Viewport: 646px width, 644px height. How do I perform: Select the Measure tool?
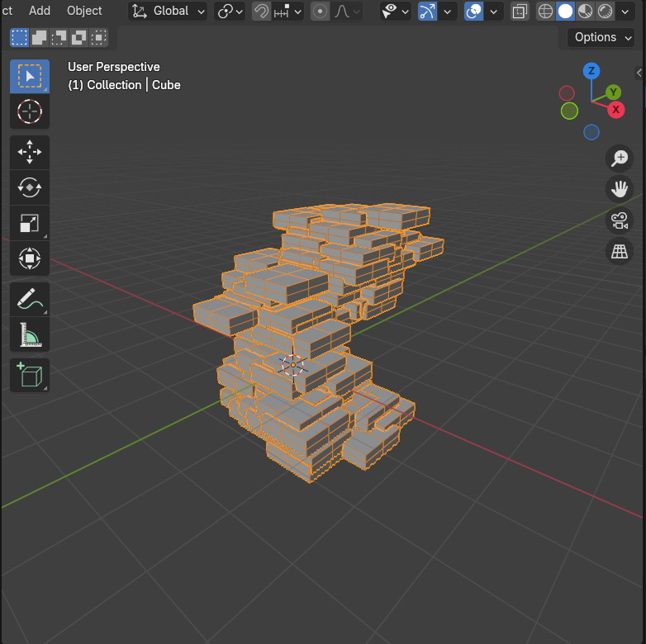point(30,334)
